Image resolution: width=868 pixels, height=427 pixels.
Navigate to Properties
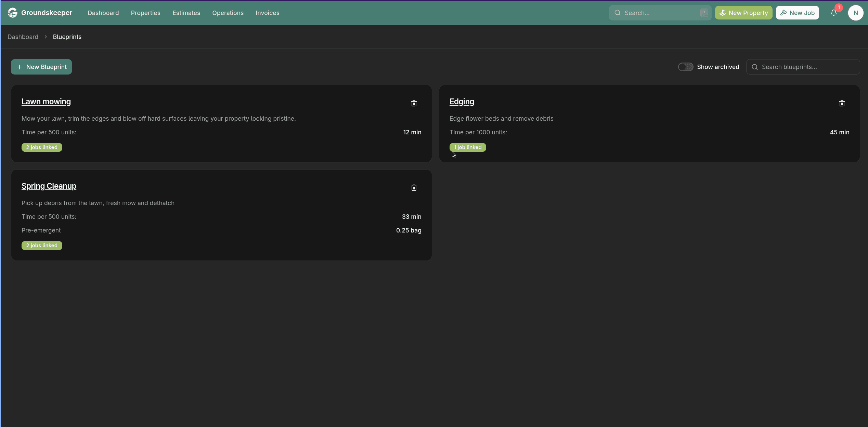(x=145, y=13)
